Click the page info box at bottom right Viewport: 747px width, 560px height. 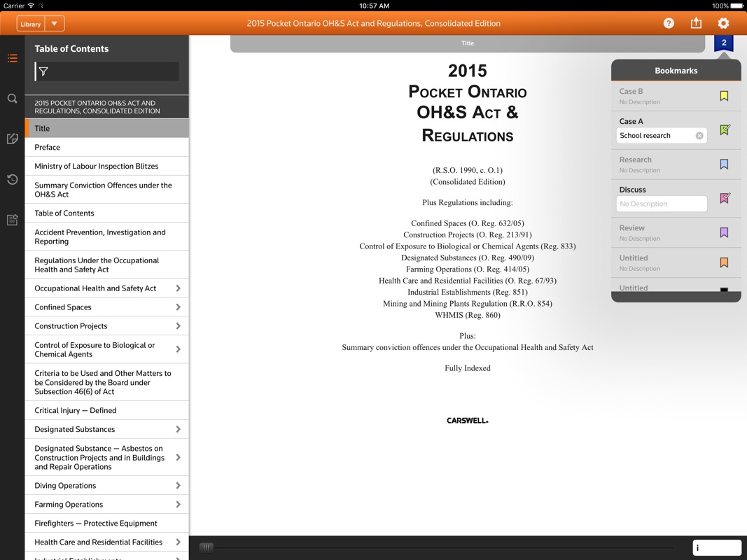coord(717,547)
